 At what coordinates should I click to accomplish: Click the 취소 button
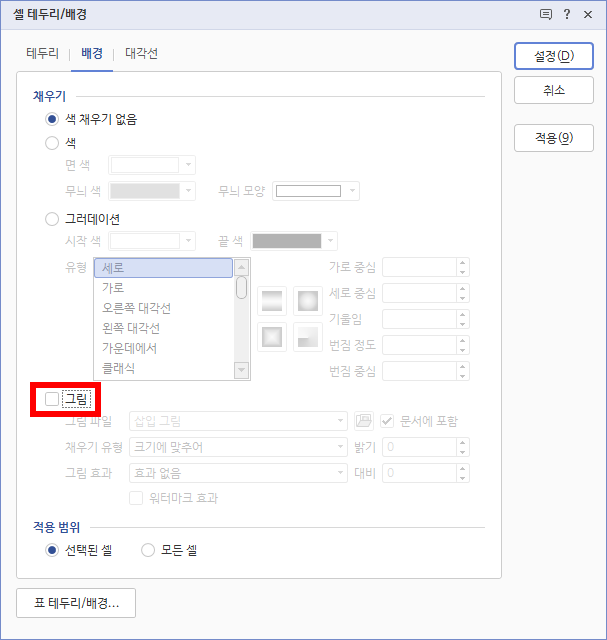(x=554, y=90)
